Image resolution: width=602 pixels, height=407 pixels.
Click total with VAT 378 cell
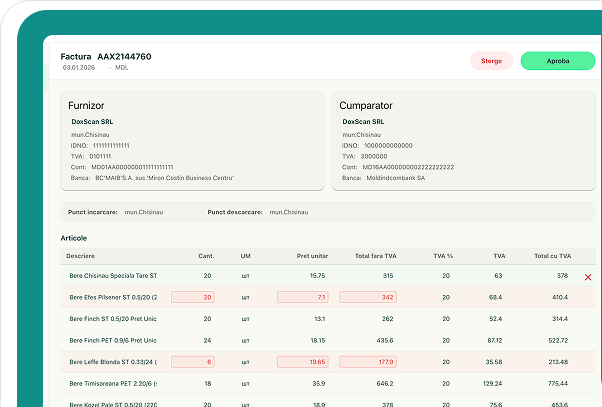click(x=562, y=276)
